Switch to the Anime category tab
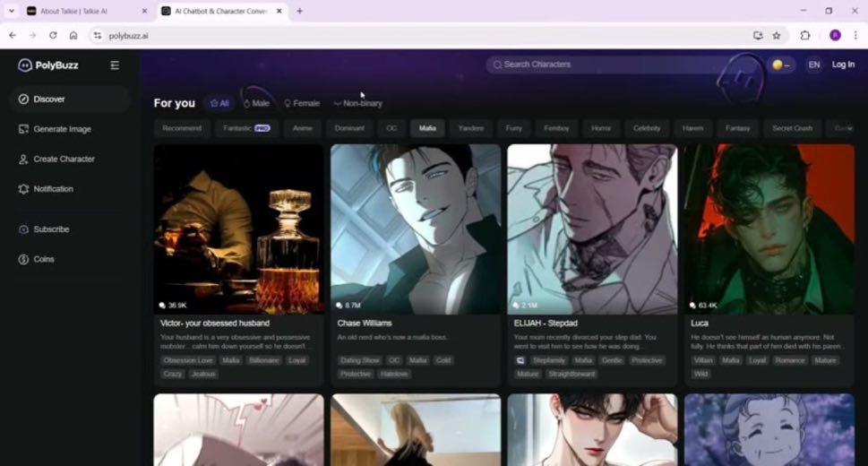This screenshot has width=868, height=466. point(302,128)
